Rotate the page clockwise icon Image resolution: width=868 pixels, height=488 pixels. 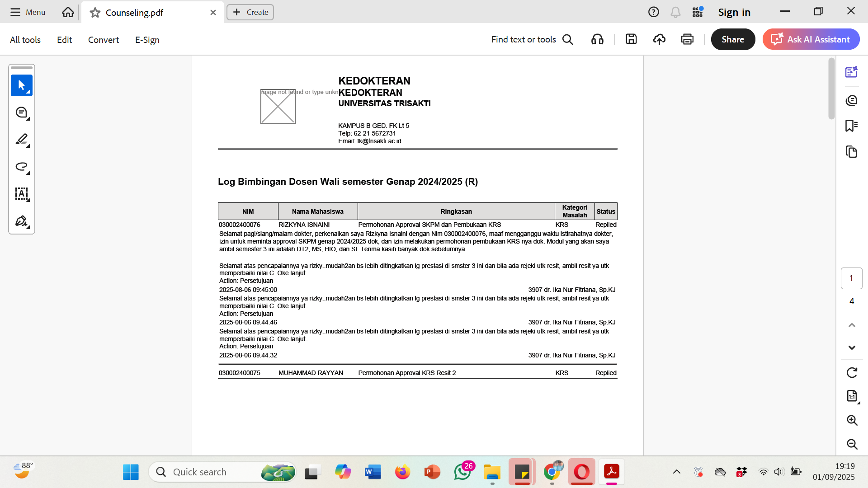point(852,373)
